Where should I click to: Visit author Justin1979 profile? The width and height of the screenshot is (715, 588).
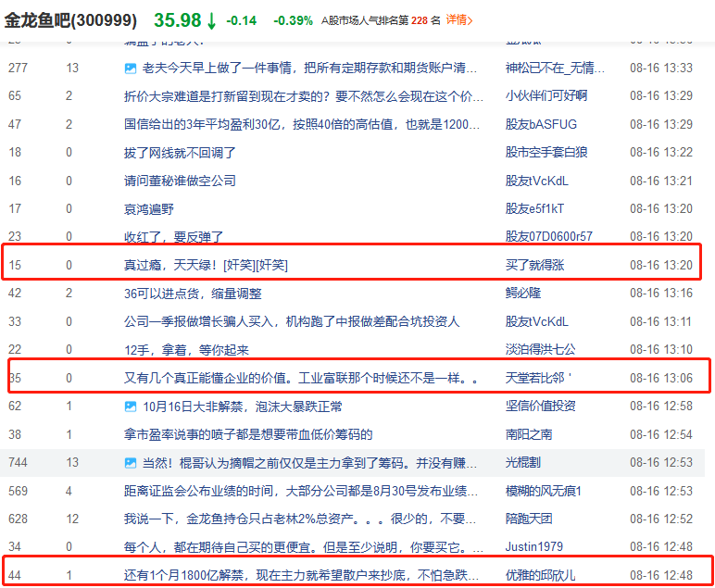[x=534, y=546]
